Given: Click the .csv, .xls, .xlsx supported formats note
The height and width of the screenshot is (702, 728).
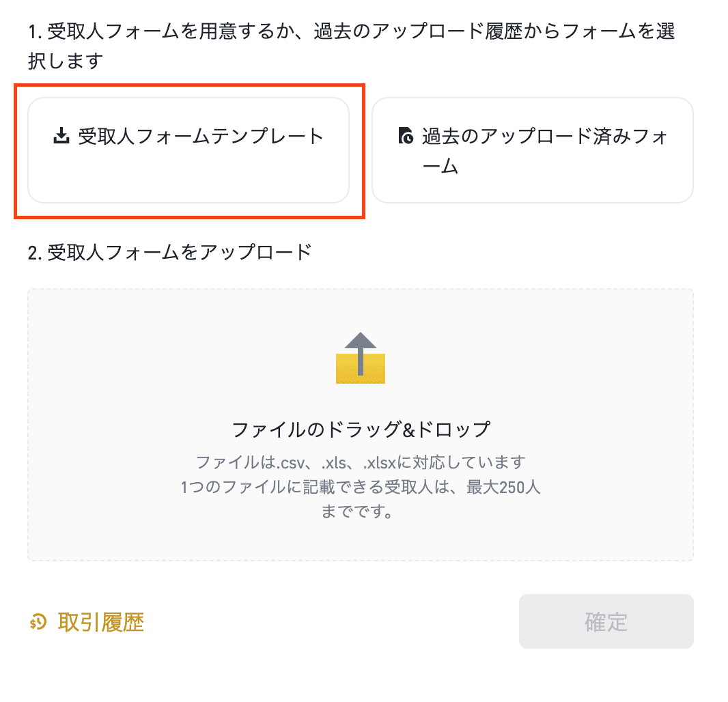Looking at the screenshot, I should coord(361,462).
